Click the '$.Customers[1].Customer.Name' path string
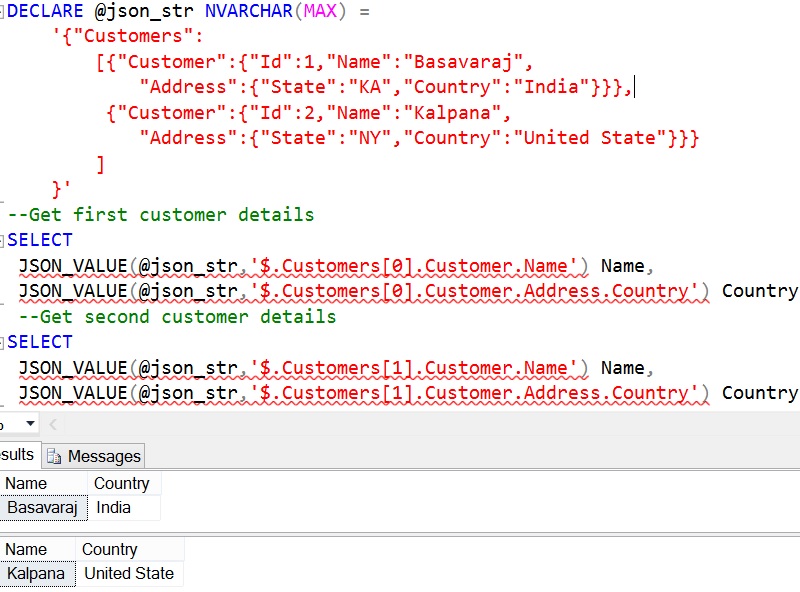Viewport: 800px width, 592px height. pyautogui.click(x=413, y=368)
